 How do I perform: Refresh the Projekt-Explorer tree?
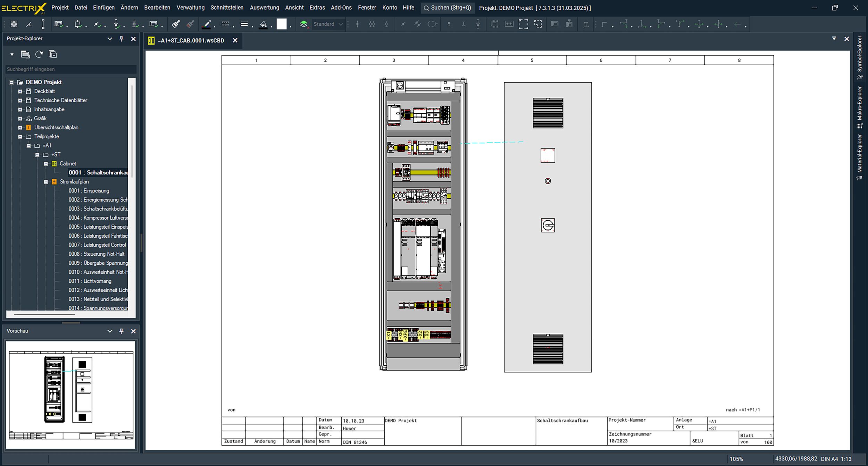39,54
